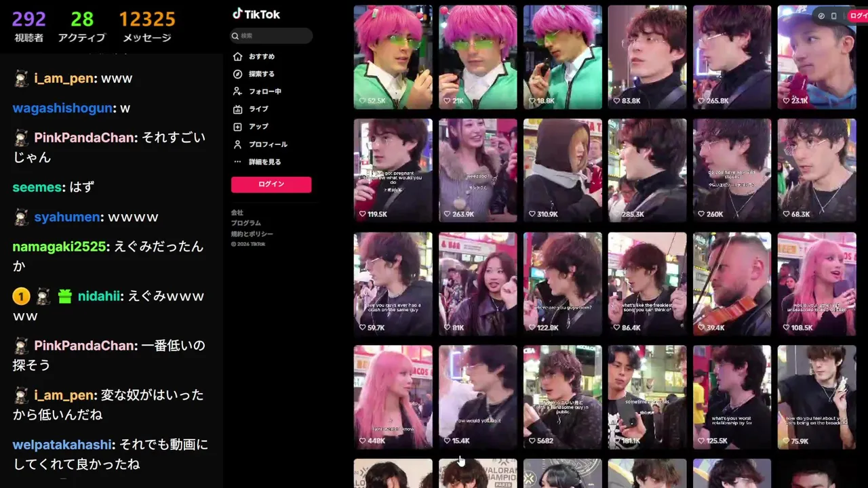
Task: Open the video with 285.3K likes
Action: (647, 170)
